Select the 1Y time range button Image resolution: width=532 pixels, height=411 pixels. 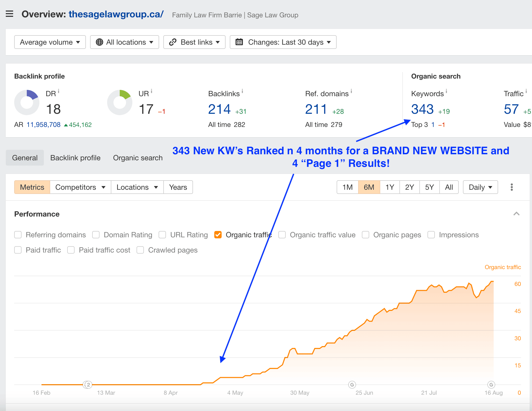pos(390,187)
